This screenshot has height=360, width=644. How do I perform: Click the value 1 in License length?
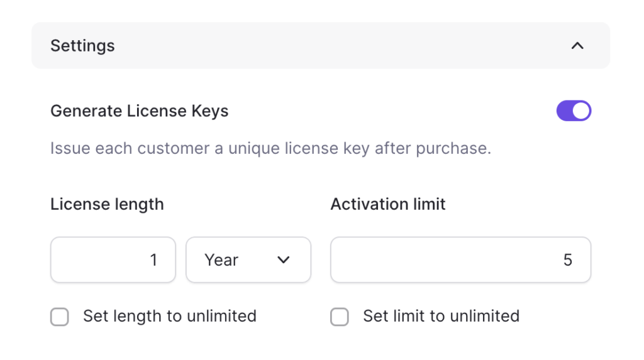[x=153, y=260]
